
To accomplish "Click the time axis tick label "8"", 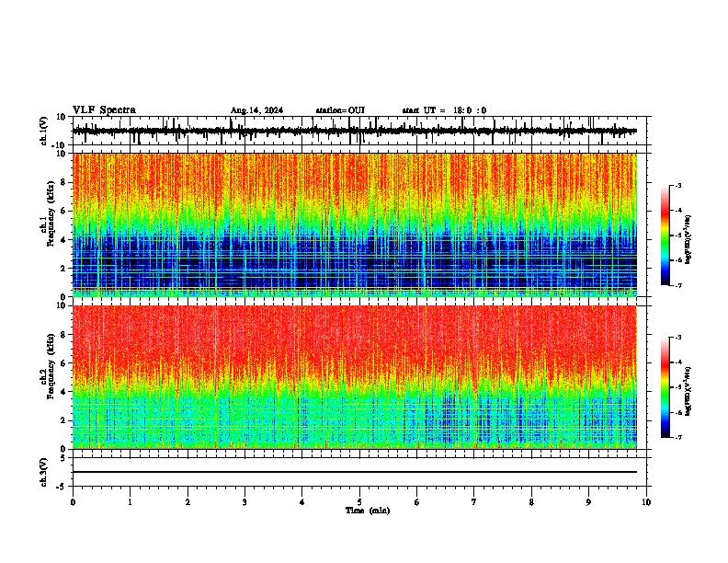I will click(531, 502).
